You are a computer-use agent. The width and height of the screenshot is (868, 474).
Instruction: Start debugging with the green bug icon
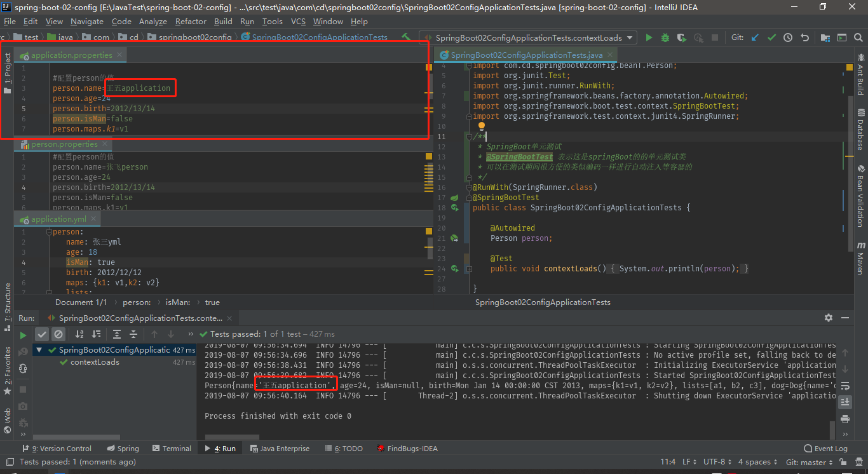point(665,37)
